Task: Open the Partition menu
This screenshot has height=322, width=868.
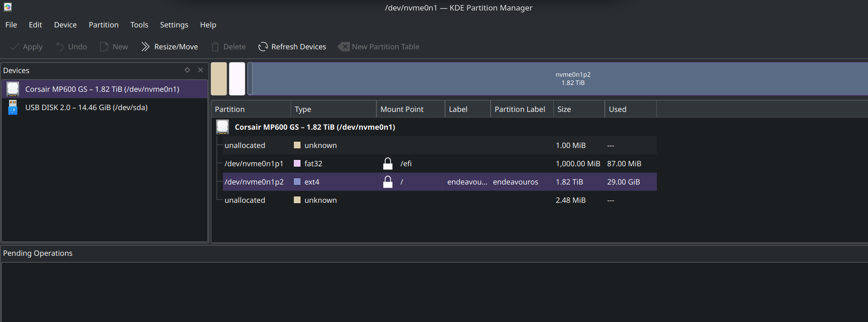Action: pos(104,25)
